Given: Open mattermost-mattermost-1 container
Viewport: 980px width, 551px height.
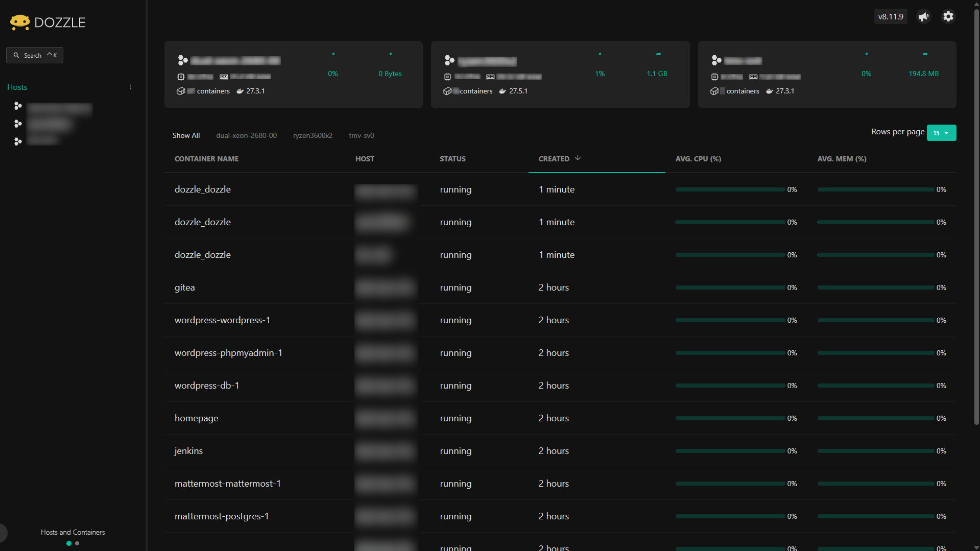Looking at the screenshot, I should (228, 484).
